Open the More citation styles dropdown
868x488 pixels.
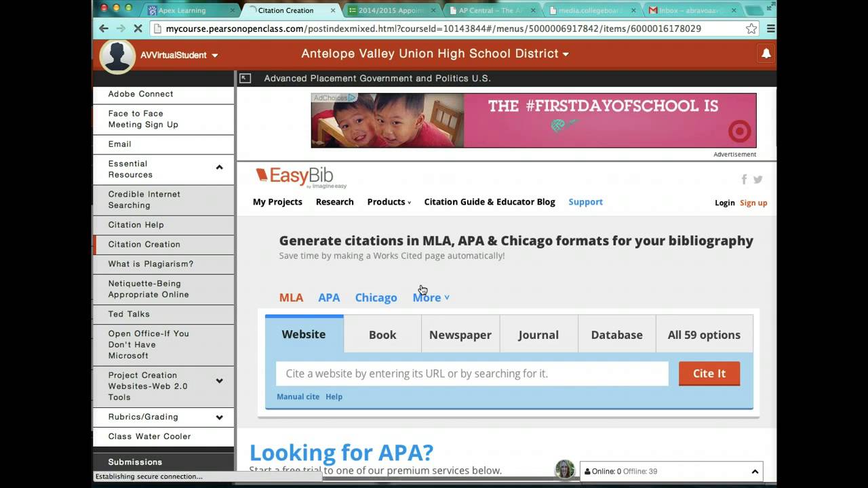click(431, 298)
